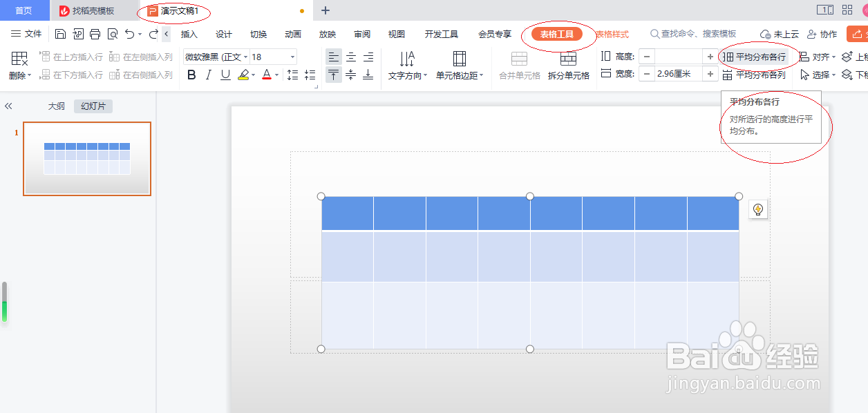Open the 表格样式 tab
The height and width of the screenshot is (413, 868).
(x=612, y=34)
